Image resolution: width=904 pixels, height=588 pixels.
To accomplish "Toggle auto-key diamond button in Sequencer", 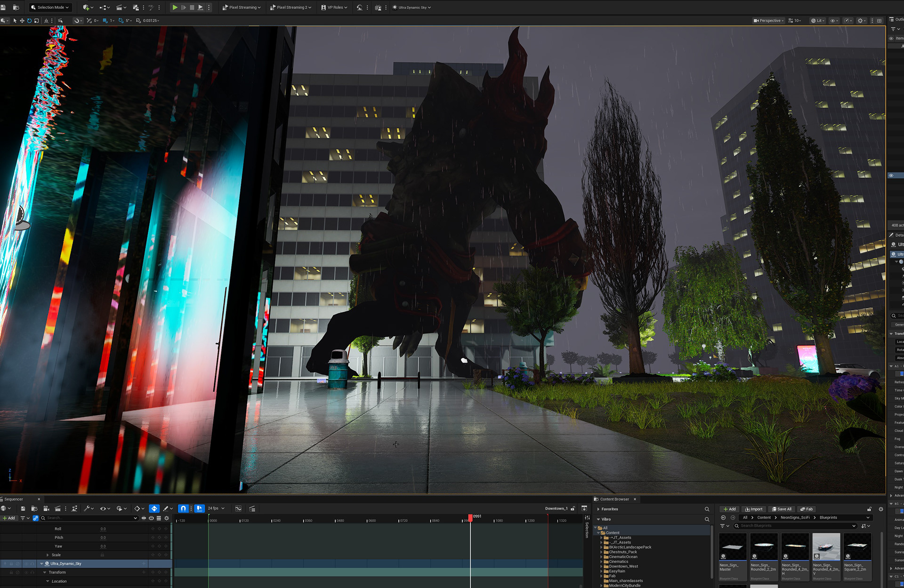I will [154, 508].
